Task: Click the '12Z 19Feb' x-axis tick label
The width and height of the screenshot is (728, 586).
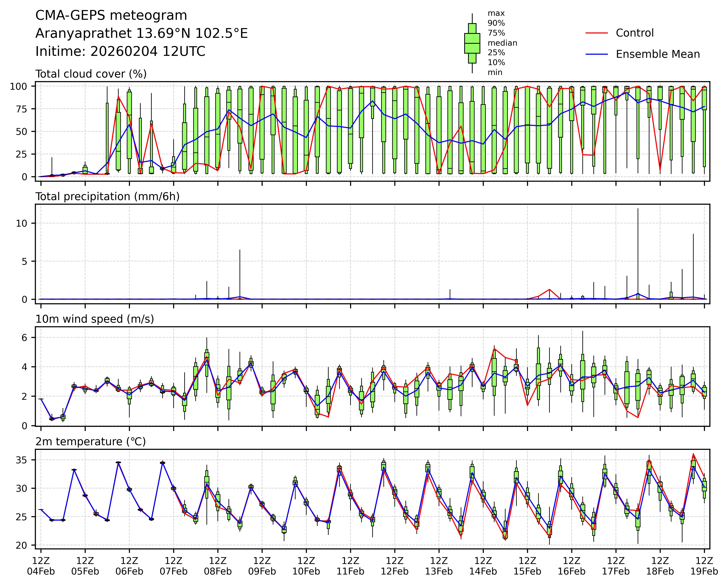Action: [x=704, y=566]
